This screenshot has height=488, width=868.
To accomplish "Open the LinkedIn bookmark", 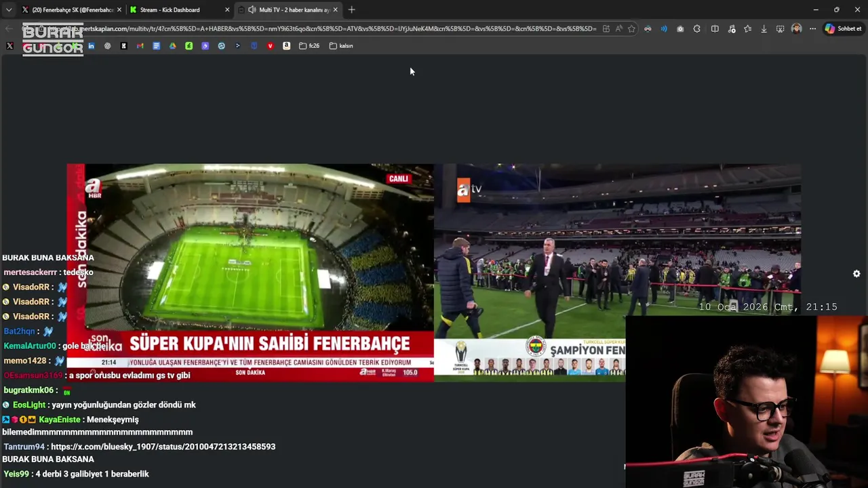I will click(91, 46).
